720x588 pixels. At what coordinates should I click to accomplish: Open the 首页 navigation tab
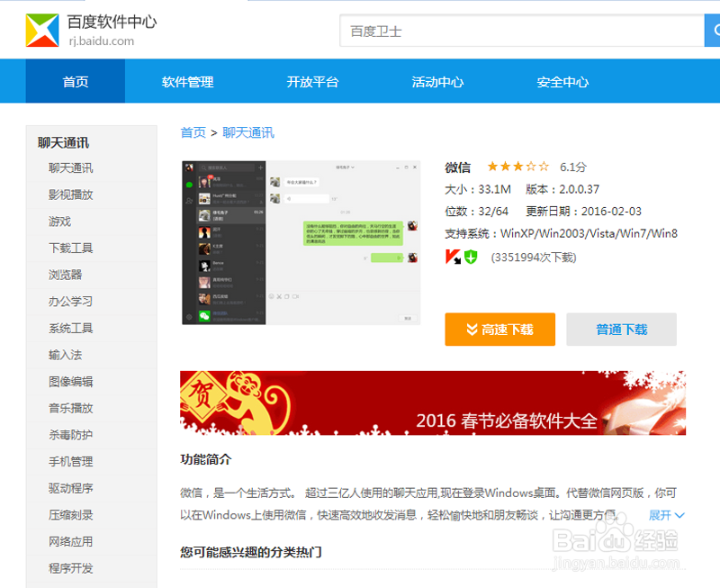click(x=76, y=81)
